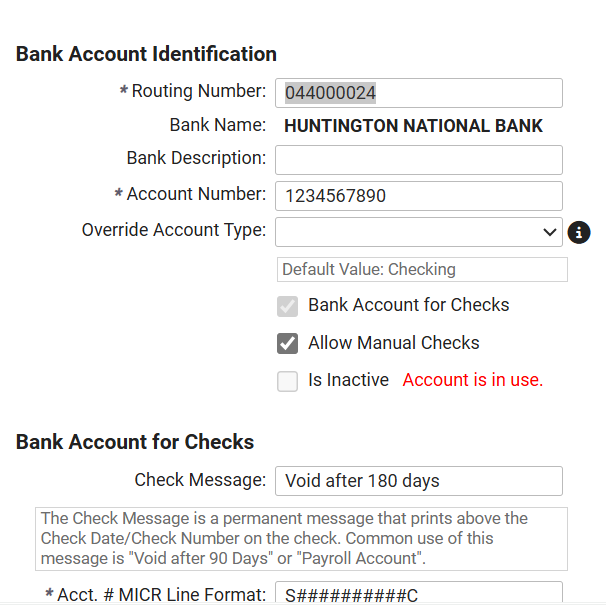Toggle the Allow Manual Checks checkbox
The height and width of the screenshot is (613, 606).
coord(288,343)
